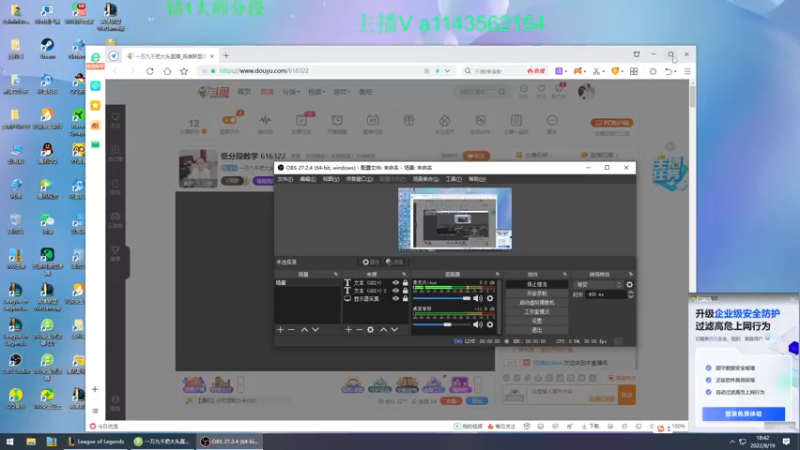800x450 pixels.
Task: Pop out the OBS mixer dock panel
Action: [x=497, y=274]
